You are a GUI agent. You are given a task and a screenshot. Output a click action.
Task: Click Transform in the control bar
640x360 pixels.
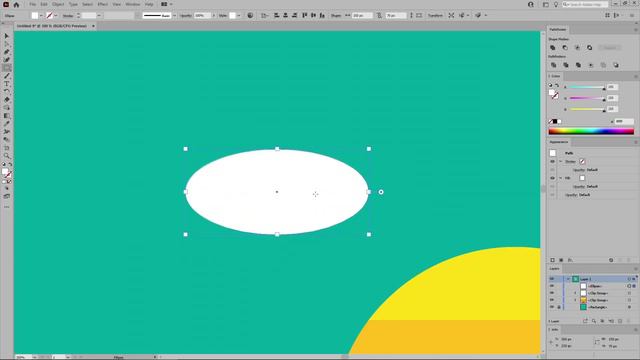pyautogui.click(x=435, y=16)
